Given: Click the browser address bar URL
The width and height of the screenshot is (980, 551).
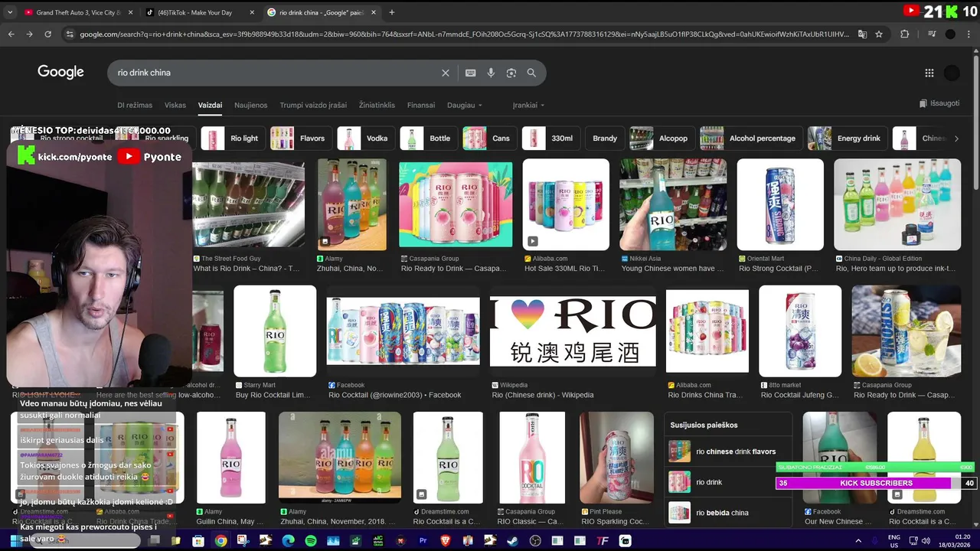Looking at the screenshot, I should click(x=464, y=34).
